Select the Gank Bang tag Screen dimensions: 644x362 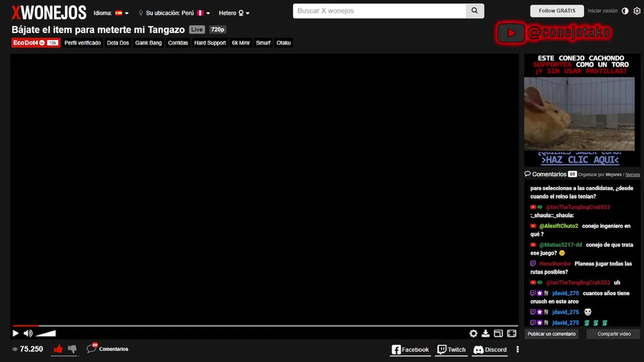point(148,43)
